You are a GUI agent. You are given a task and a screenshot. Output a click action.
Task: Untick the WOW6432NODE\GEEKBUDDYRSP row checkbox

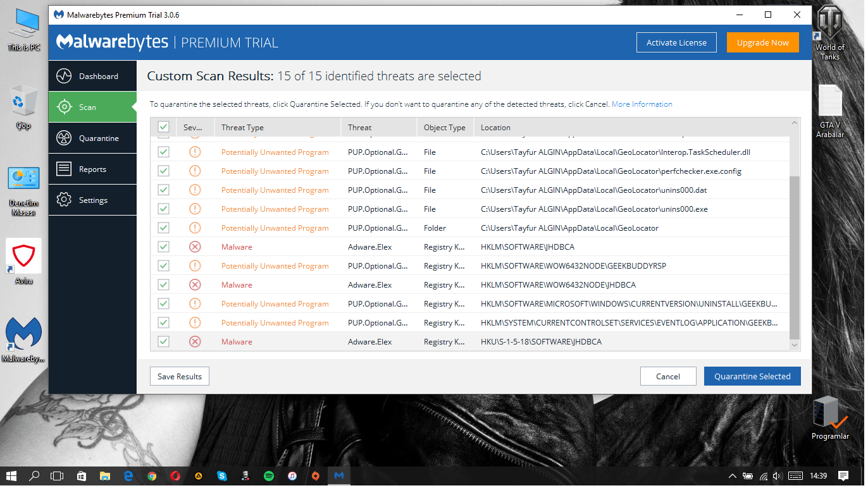163,266
